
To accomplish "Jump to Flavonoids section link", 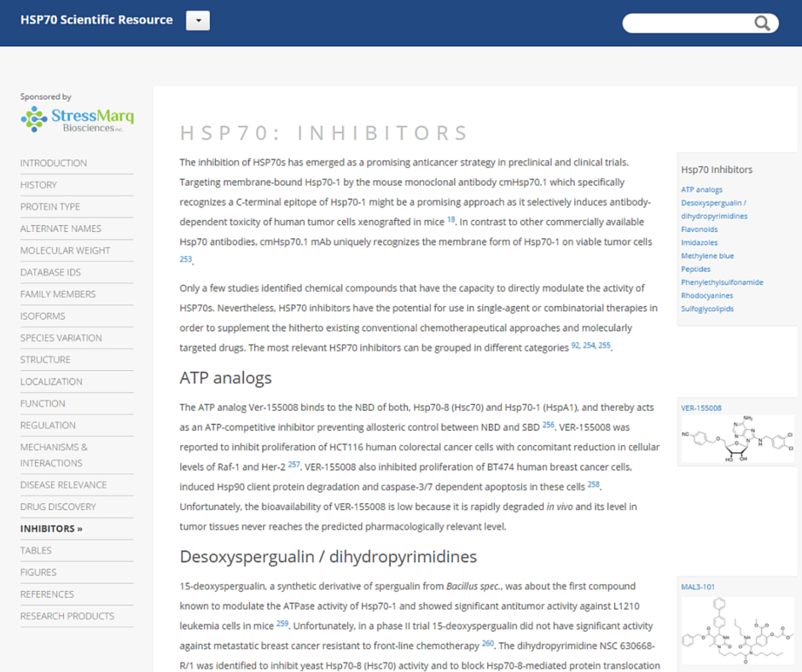I will 700,229.
